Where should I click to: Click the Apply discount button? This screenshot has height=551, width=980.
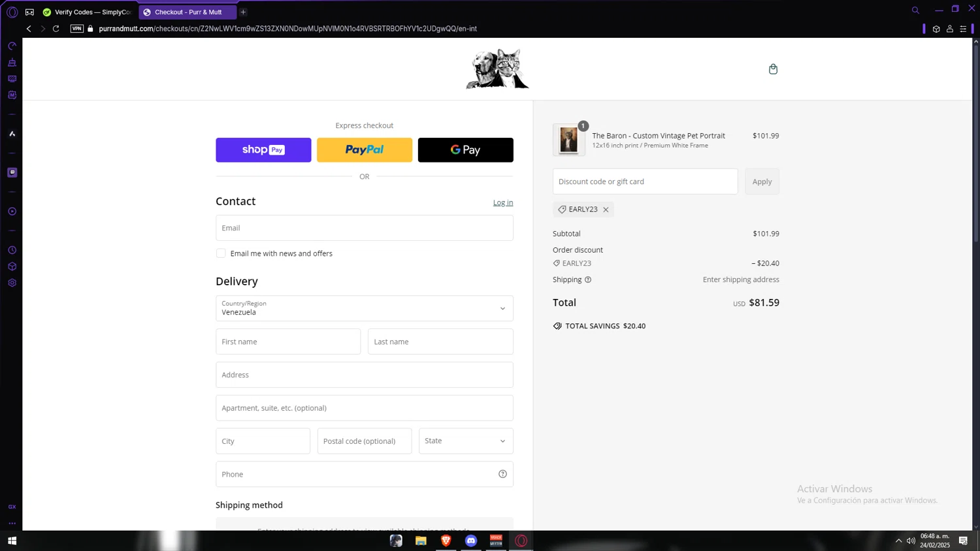[x=762, y=181]
